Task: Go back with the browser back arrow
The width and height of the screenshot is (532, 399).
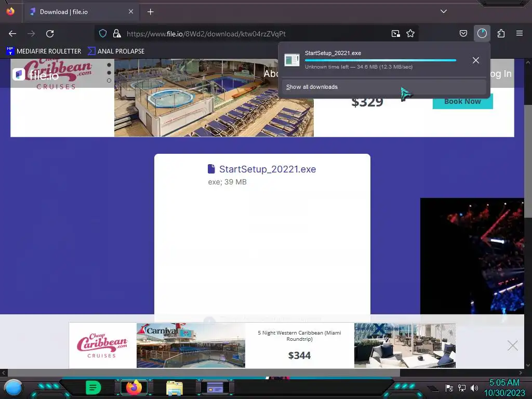Action: 12,34
